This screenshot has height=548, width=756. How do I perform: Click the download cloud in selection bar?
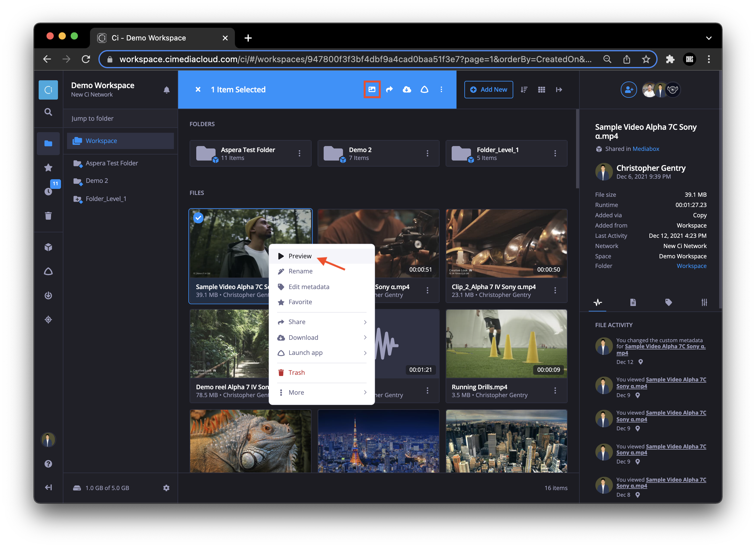pyautogui.click(x=407, y=89)
